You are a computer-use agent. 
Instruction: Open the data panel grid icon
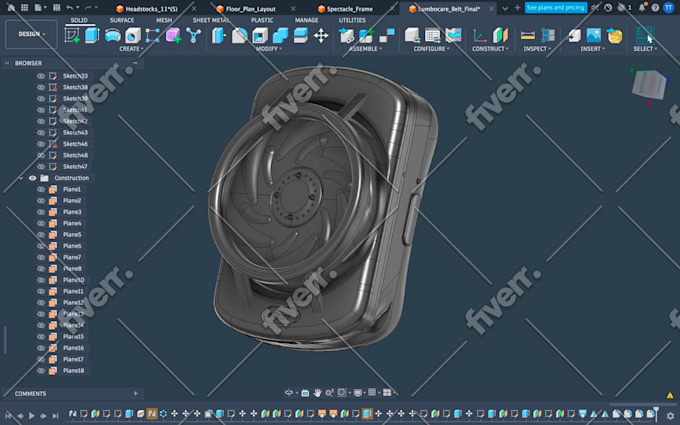point(25,8)
